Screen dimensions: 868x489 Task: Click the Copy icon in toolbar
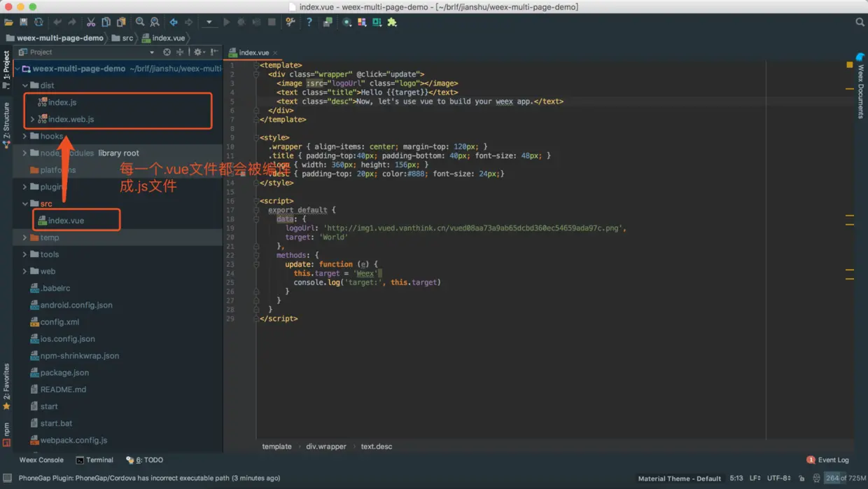point(106,22)
